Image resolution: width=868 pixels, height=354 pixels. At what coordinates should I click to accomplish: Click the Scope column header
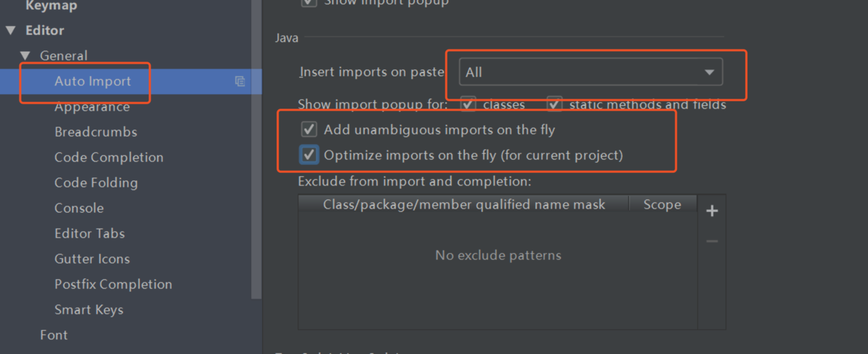[662, 204]
